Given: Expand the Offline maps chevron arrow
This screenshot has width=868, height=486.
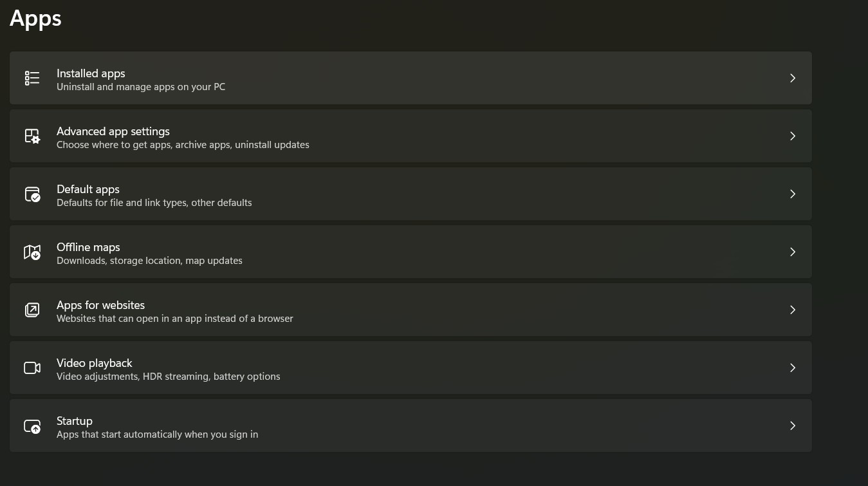Looking at the screenshot, I should [793, 252].
